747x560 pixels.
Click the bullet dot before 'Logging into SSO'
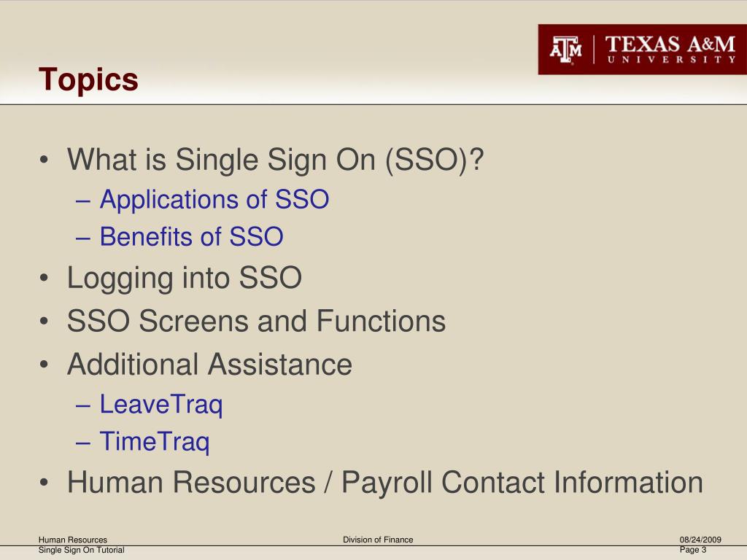(44, 278)
